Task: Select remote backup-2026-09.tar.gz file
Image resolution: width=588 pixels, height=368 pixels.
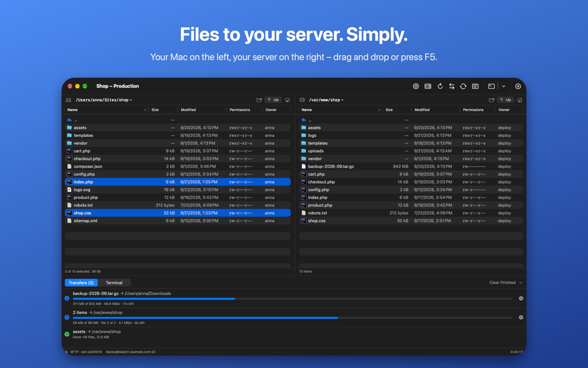Action: (x=411, y=166)
